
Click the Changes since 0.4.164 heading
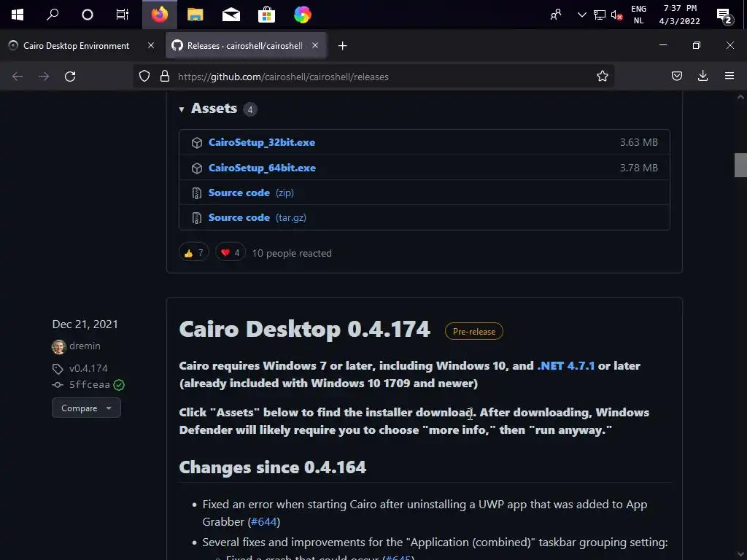pos(273,467)
